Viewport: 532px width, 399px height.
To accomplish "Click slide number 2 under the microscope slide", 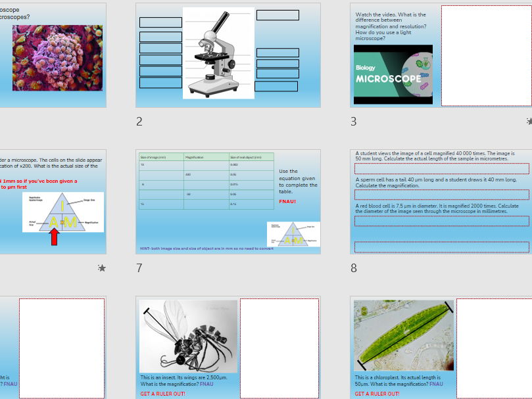I will (139, 122).
